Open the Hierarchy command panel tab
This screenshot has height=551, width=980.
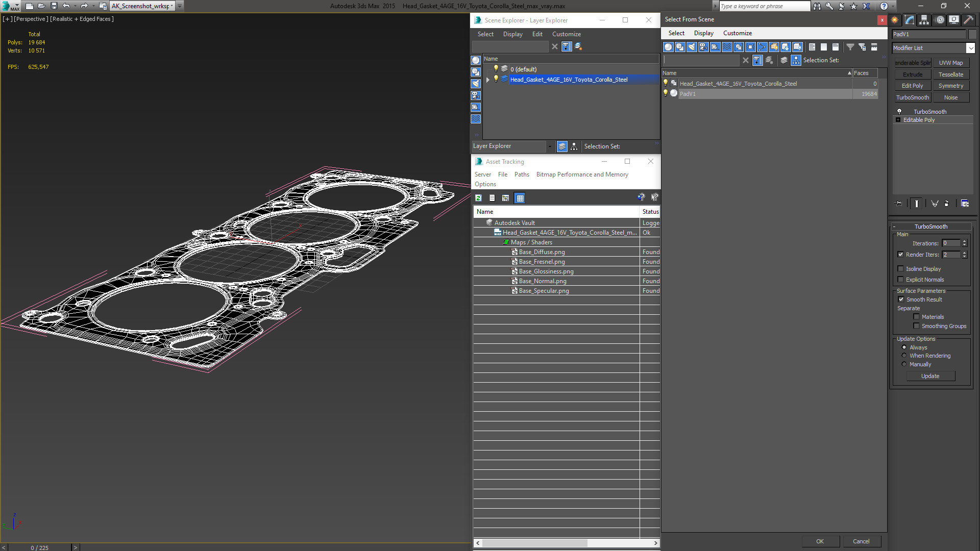coord(924,20)
